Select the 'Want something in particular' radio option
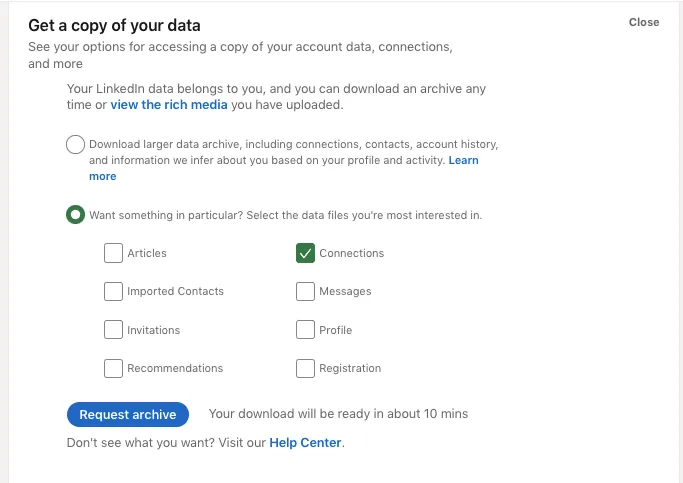 pyautogui.click(x=75, y=215)
